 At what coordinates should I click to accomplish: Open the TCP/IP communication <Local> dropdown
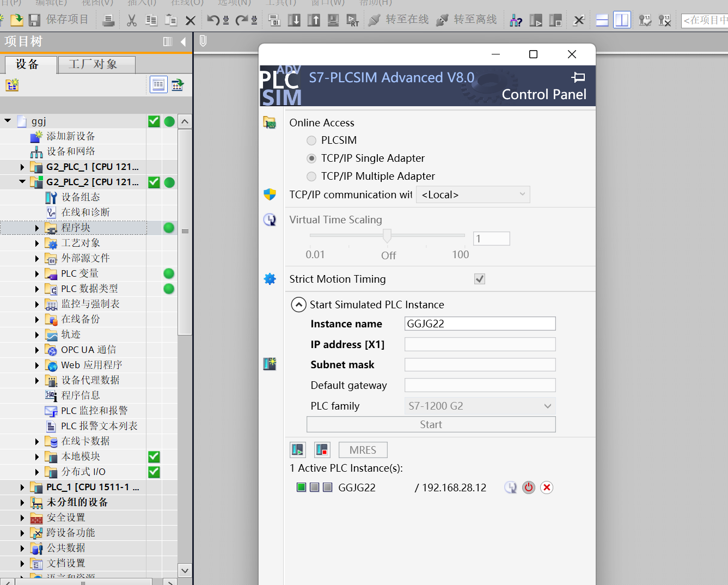pos(473,194)
